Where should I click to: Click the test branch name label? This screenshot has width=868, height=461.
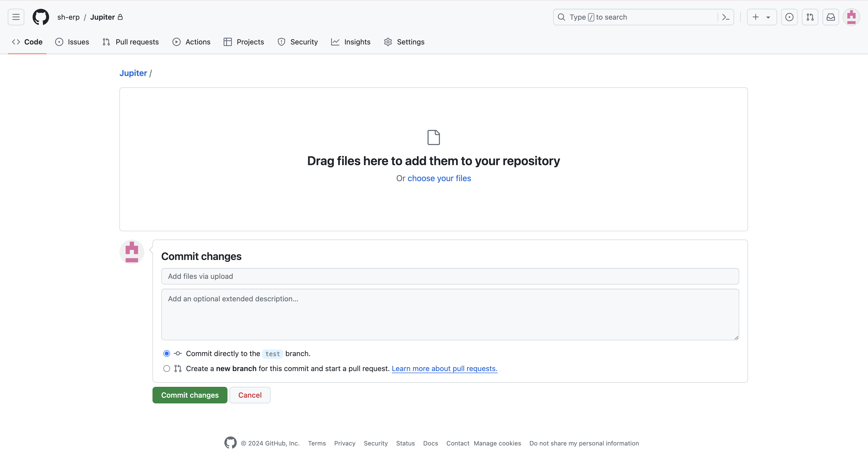point(273,354)
